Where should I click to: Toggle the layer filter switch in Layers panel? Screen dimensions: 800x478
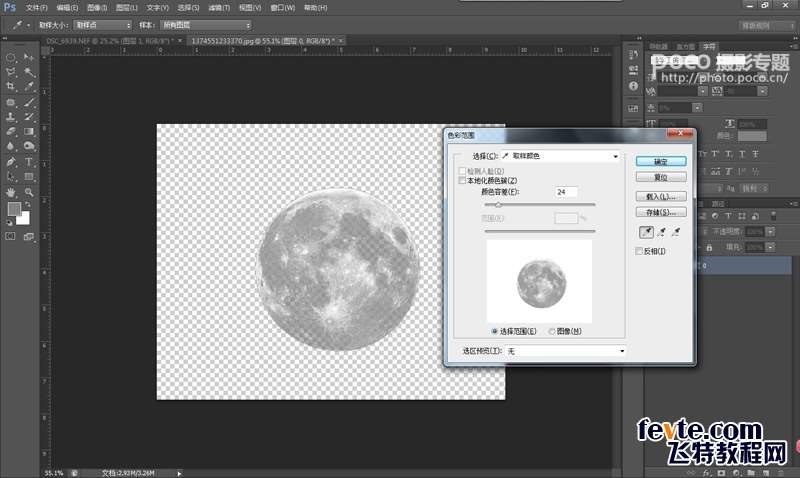click(773, 216)
